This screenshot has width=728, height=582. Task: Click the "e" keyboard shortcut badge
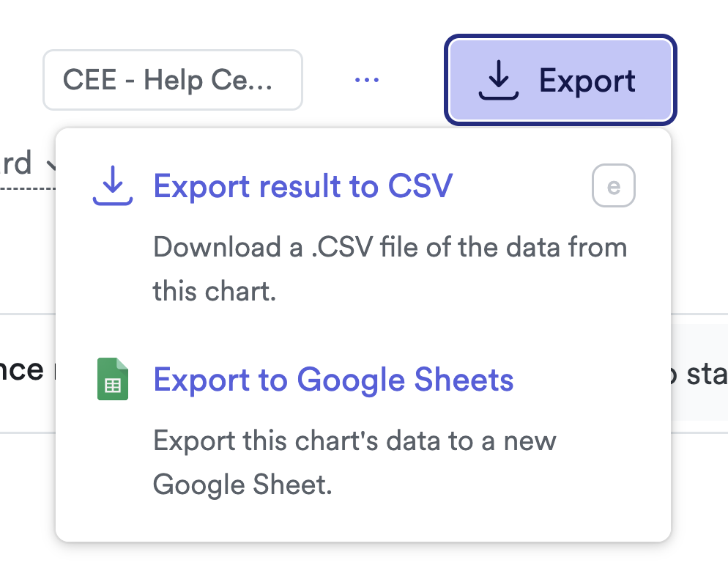tap(614, 187)
